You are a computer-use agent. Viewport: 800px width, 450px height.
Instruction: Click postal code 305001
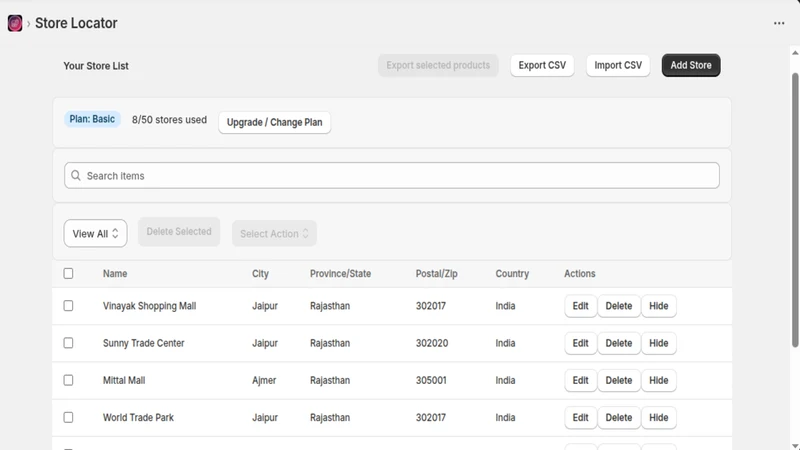pos(431,380)
